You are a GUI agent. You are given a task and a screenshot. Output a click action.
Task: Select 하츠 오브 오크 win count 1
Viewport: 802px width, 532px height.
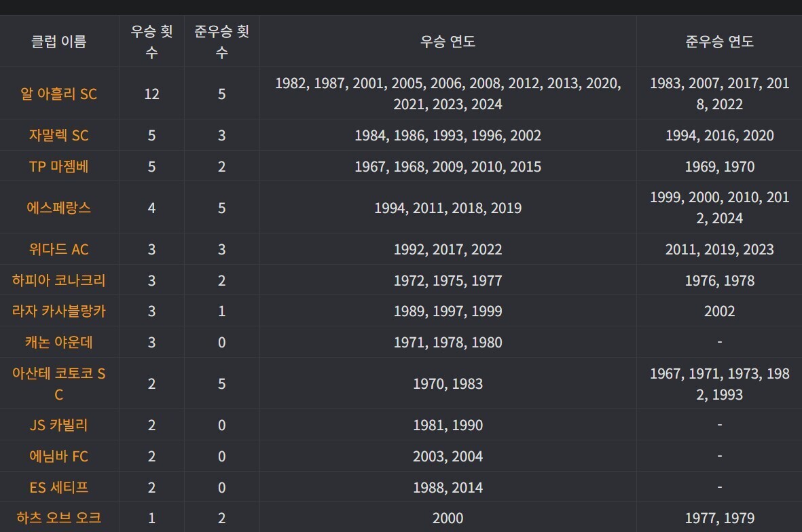[x=151, y=518]
